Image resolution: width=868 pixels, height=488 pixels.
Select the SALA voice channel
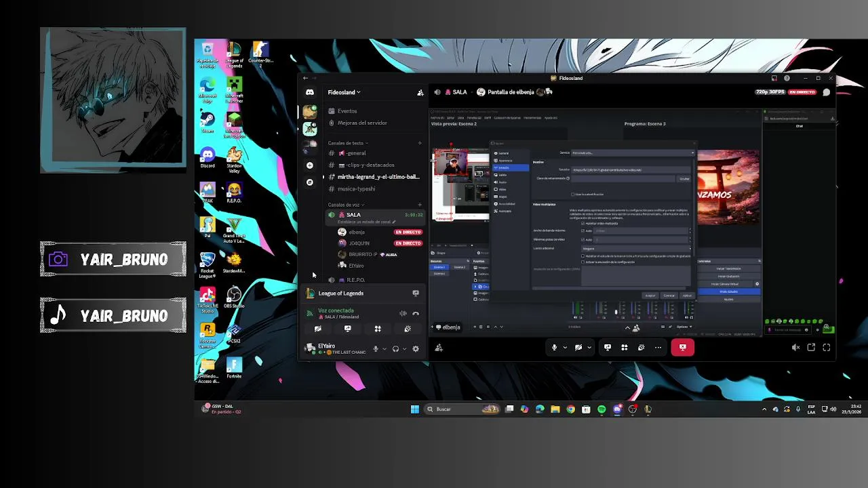(x=374, y=217)
